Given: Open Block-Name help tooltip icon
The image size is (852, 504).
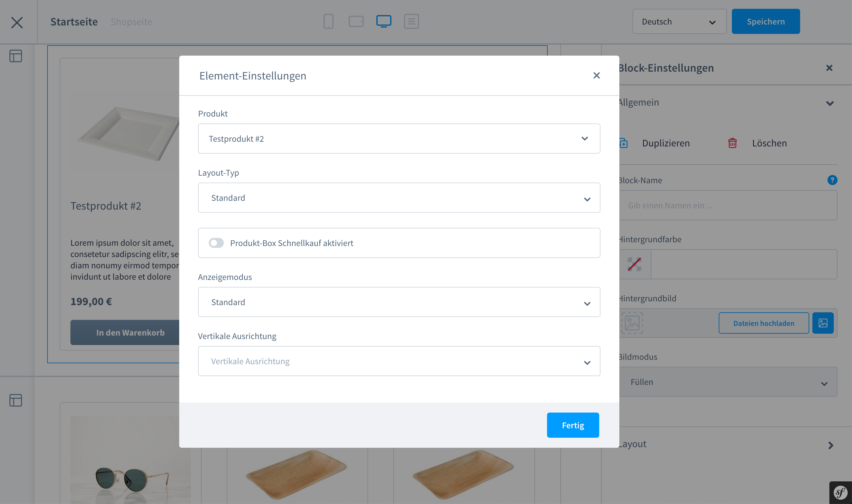Looking at the screenshot, I should 832,180.
